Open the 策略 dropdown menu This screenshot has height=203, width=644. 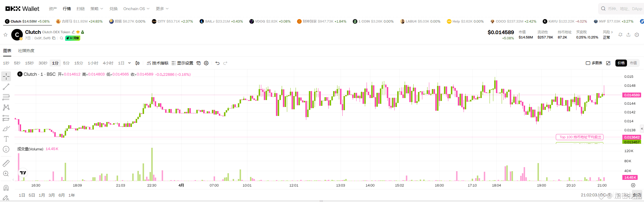pyautogui.click(x=97, y=9)
